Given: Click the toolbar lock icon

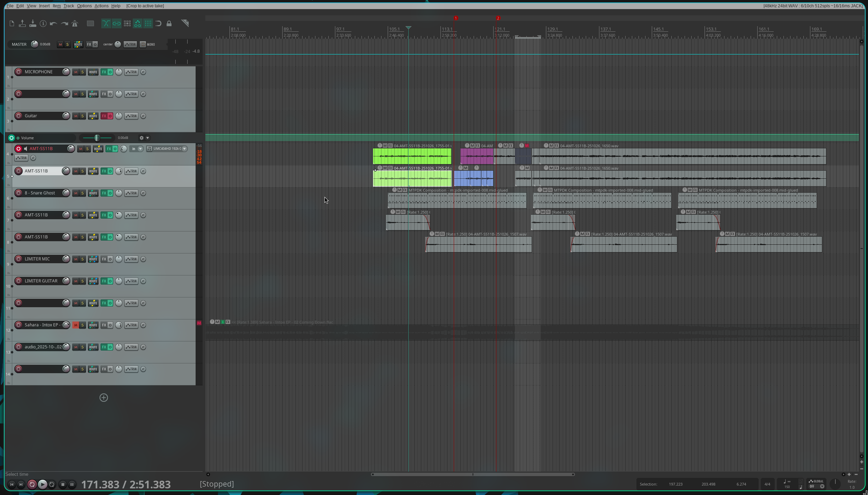Looking at the screenshot, I should click(169, 23).
